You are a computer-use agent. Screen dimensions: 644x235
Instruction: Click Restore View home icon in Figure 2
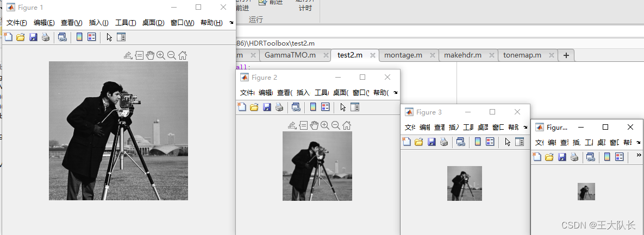(347, 125)
